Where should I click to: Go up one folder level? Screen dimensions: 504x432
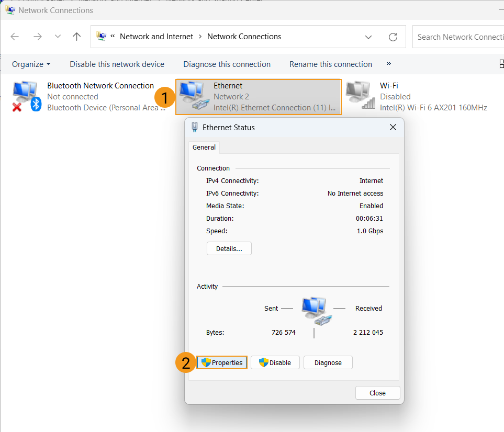(x=76, y=37)
